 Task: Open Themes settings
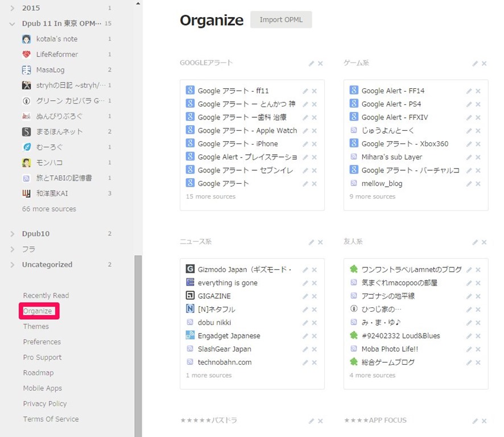point(36,327)
